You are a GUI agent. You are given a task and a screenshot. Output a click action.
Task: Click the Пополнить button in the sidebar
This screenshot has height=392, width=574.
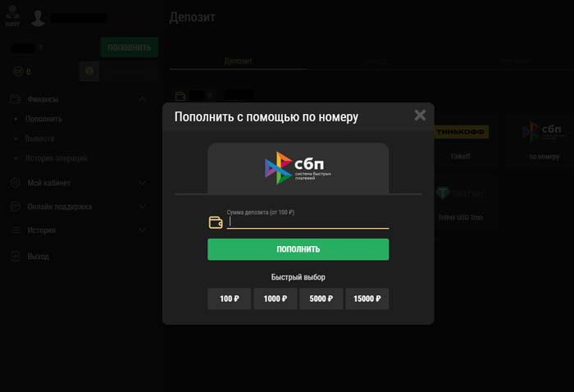click(130, 48)
